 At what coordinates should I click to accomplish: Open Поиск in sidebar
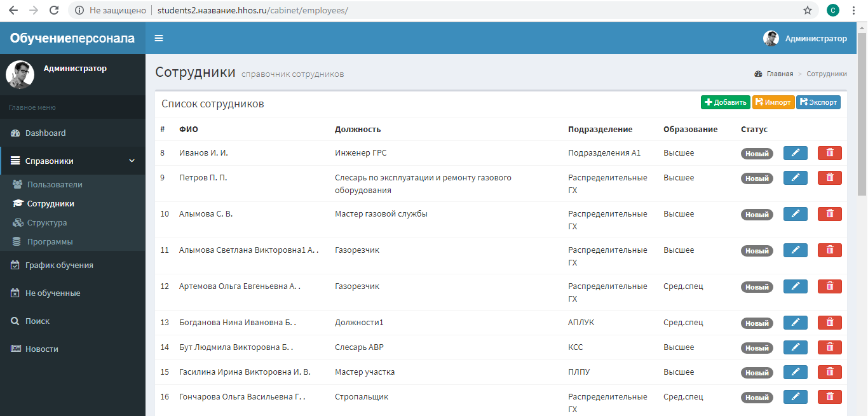tap(72, 321)
